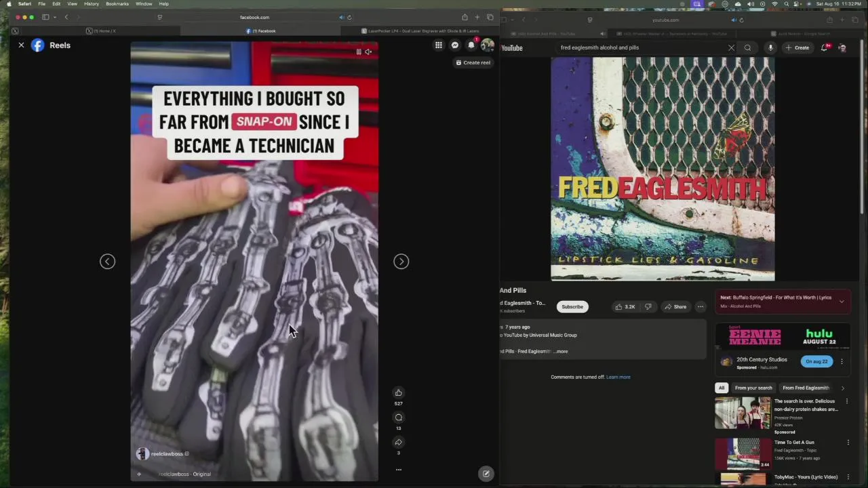Click the YouTube search field

click(641, 48)
